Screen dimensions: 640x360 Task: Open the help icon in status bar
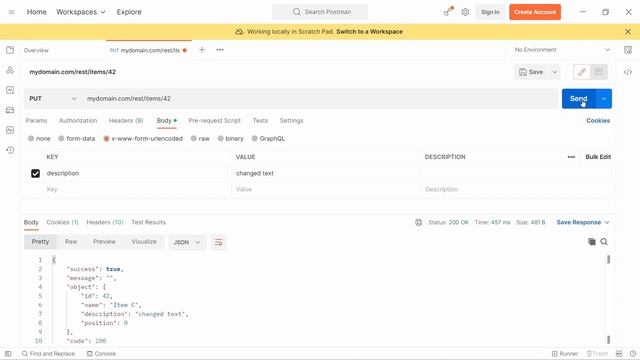click(x=633, y=353)
